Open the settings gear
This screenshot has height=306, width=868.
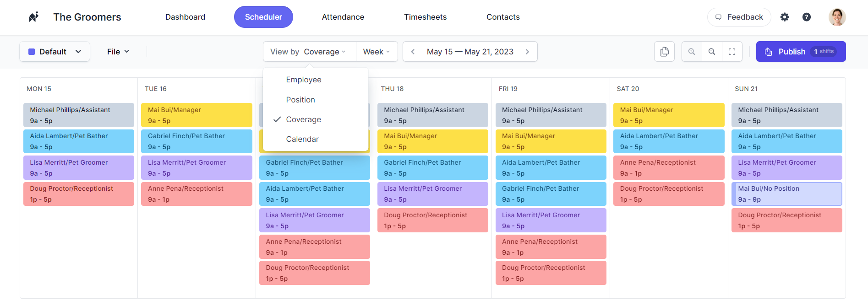click(x=785, y=17)
